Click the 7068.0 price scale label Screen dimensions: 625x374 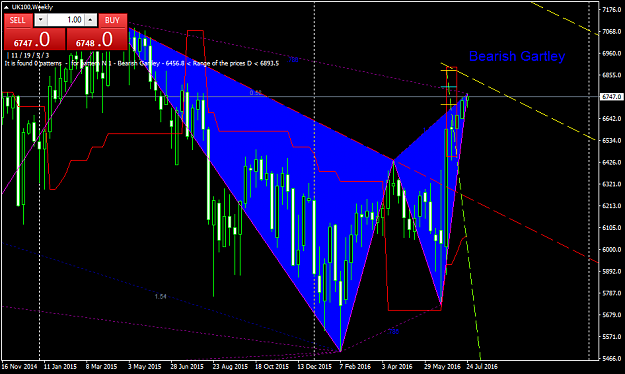(611, 31)
